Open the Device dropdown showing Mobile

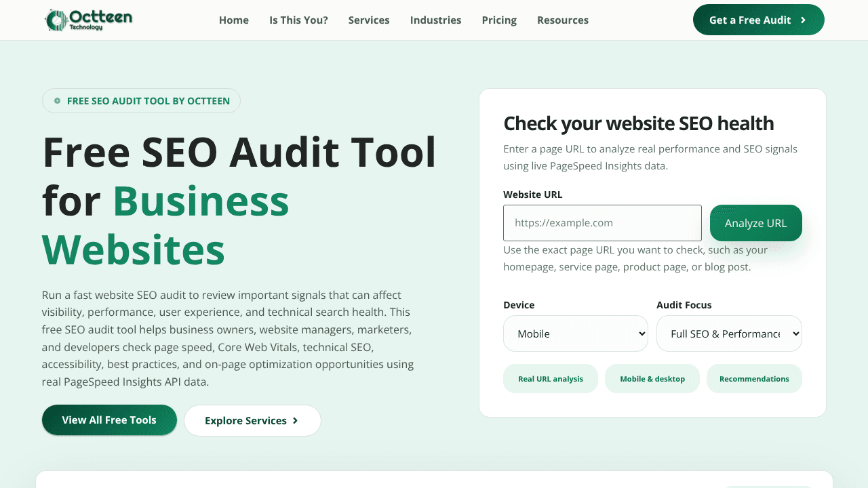tap(576, 333)
